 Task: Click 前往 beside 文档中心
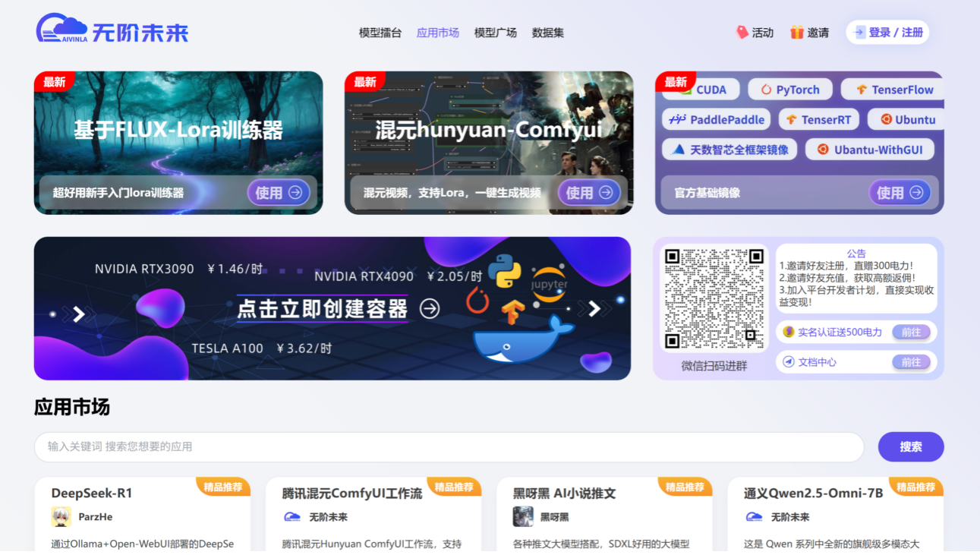point(911,362)
